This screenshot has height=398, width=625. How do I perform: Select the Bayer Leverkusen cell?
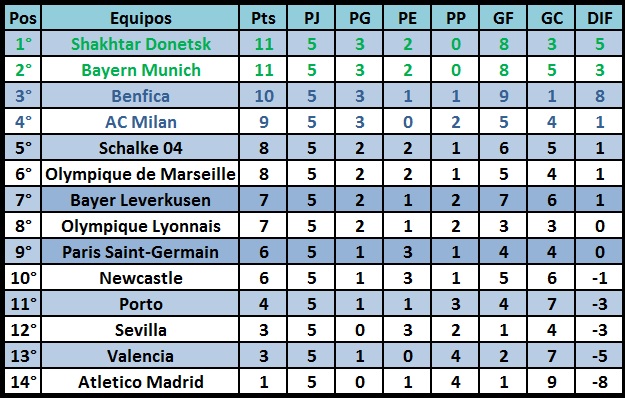tap(140, 200)
